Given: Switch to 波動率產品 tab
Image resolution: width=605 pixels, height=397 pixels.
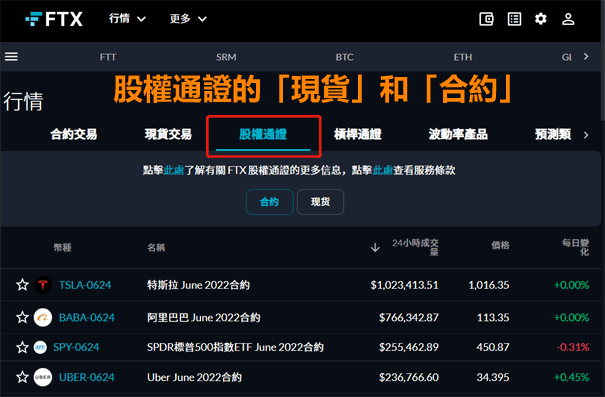Looking at the screenshot, I should point(458,134).
